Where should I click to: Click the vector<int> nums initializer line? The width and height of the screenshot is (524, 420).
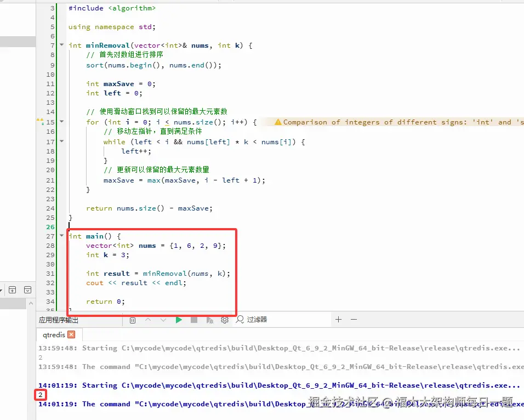pyautogui.click(x=156, y=246)
